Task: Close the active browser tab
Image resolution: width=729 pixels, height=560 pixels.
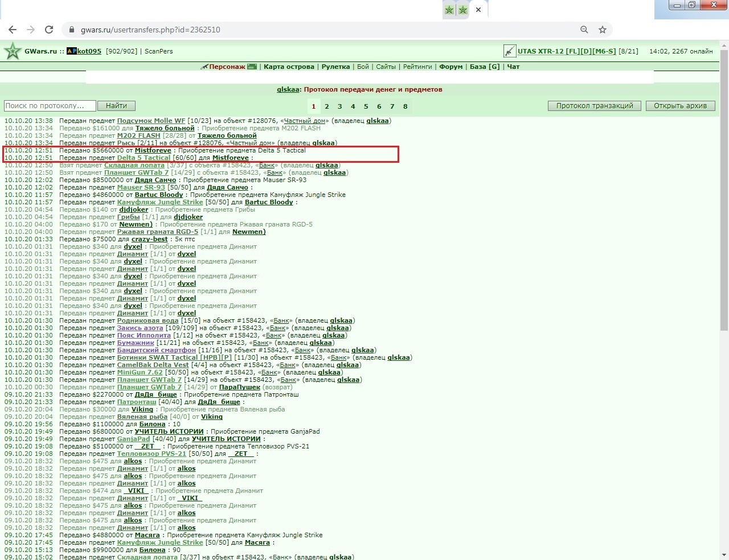Action: coord(478,10)
